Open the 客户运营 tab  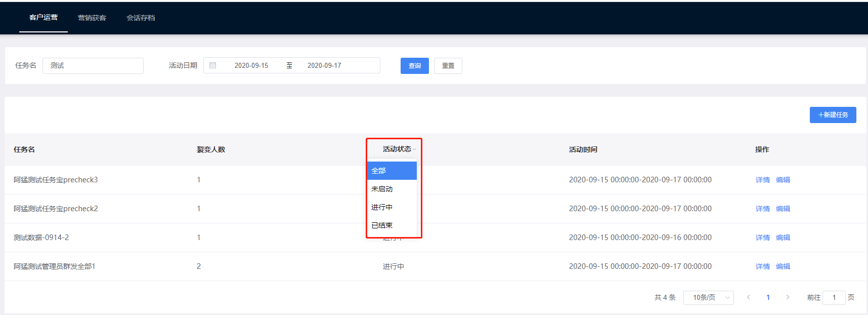(44, 18)
